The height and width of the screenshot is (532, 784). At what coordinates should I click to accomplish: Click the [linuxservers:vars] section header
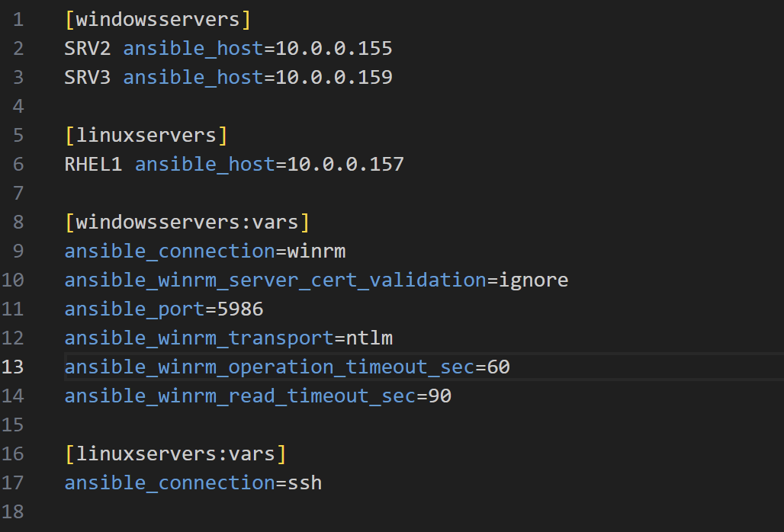click(x=175, y=454)
